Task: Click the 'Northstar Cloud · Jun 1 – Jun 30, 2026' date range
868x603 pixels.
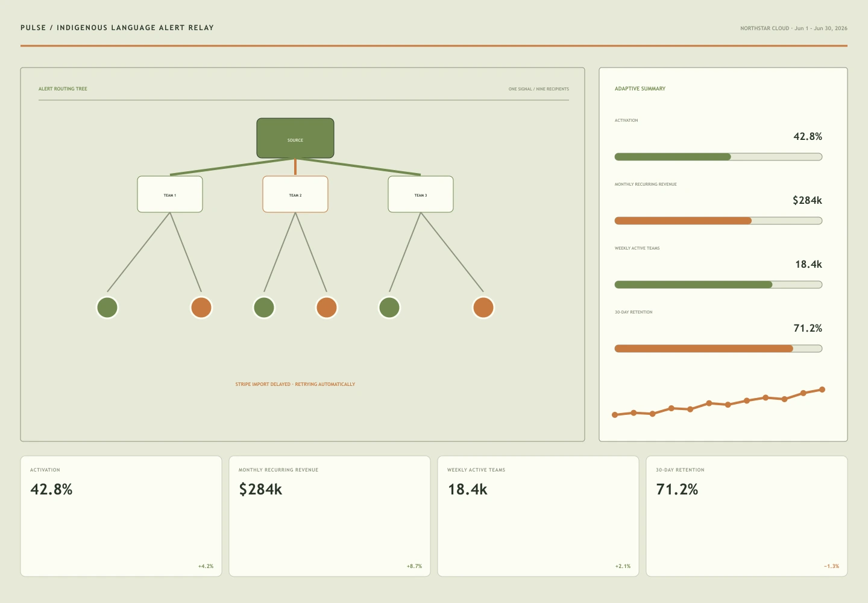Action: point(794,28)
